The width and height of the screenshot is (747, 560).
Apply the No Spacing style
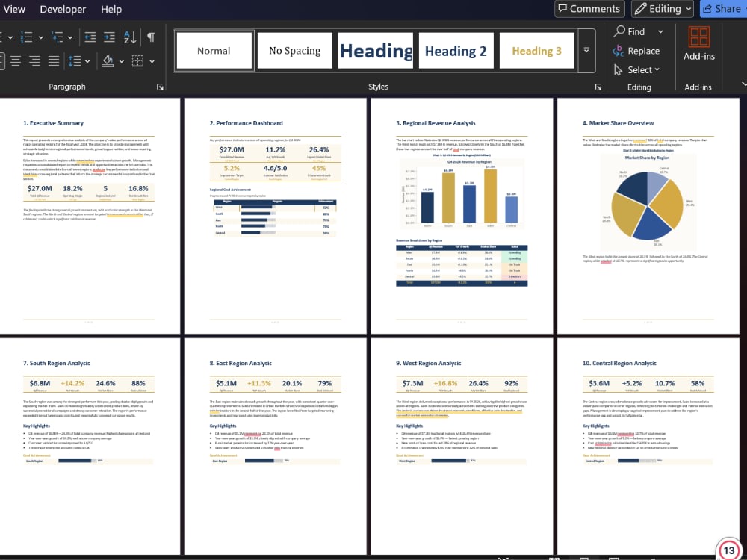[x=295, y=51]
